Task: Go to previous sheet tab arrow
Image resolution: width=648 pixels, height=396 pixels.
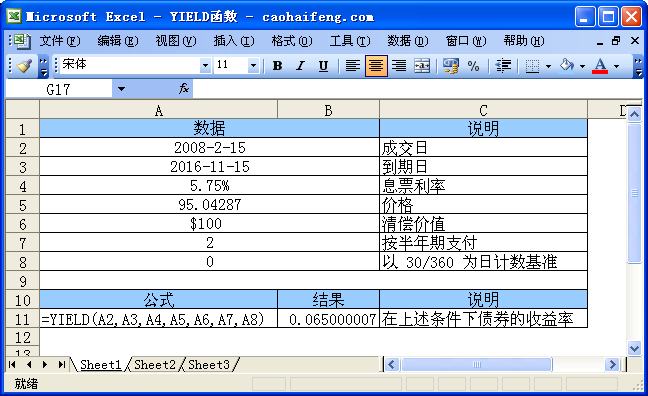Action: pyautogui.click(x=29, y=364)
